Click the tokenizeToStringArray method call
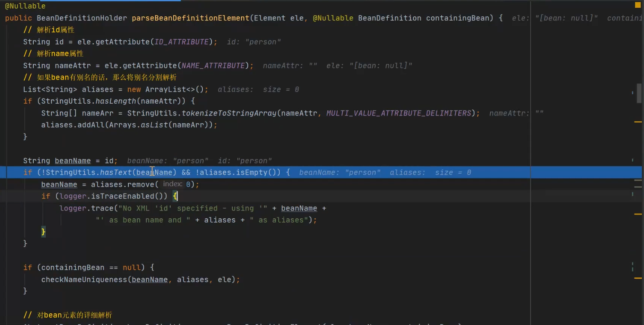 pyautogui.click(x=229, y=113)
